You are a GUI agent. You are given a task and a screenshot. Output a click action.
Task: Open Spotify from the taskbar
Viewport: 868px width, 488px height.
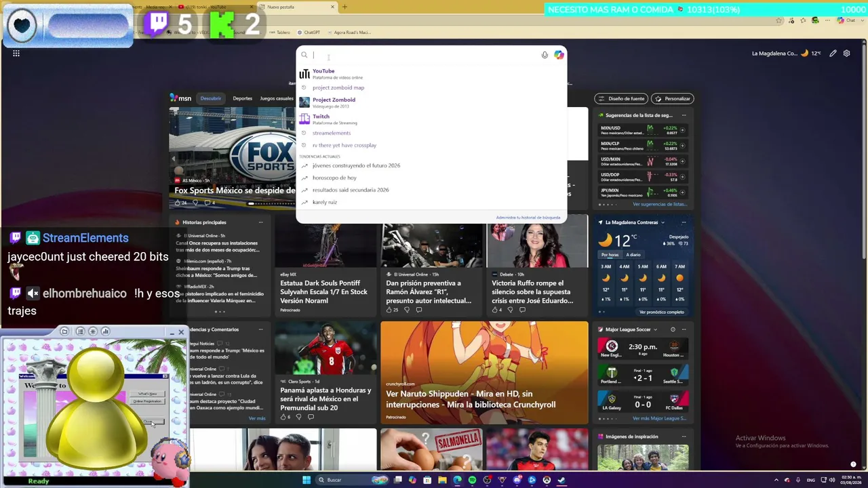coord(472,480)
